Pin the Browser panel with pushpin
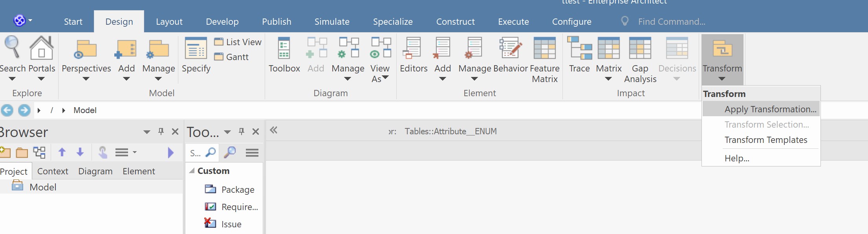Viewport: 868px width, 234px height. point(161,132)
